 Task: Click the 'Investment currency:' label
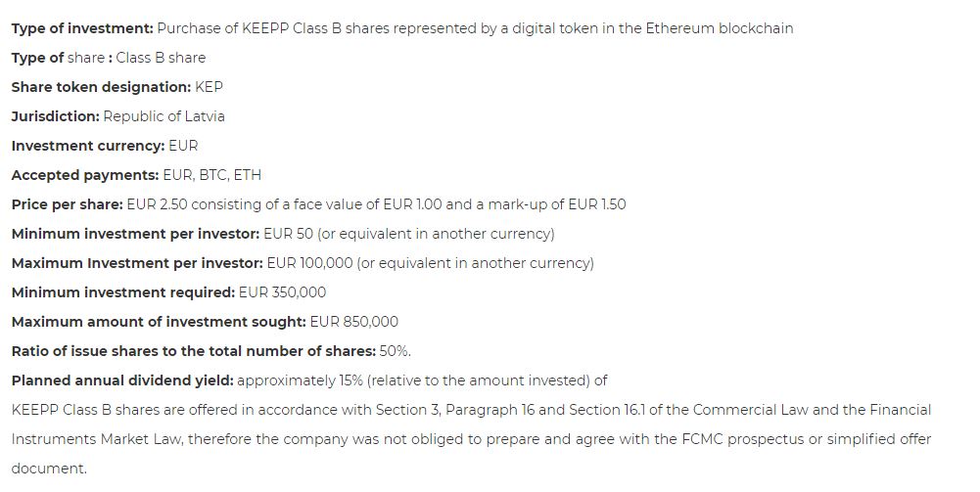coord(88,146)
